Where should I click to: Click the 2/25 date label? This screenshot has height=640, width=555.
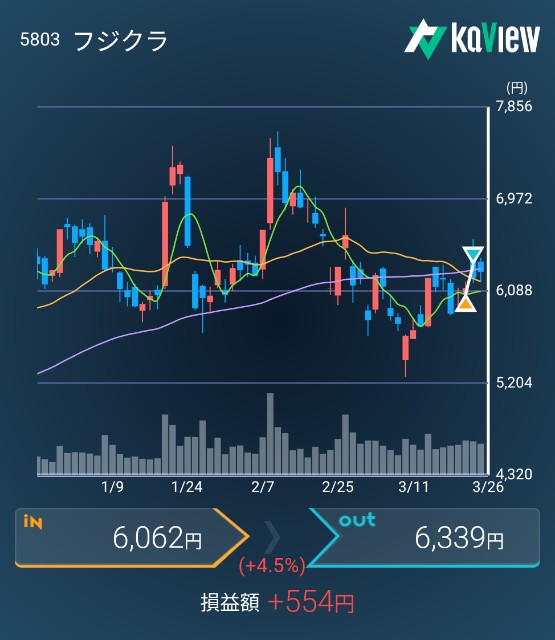point(338,487)
